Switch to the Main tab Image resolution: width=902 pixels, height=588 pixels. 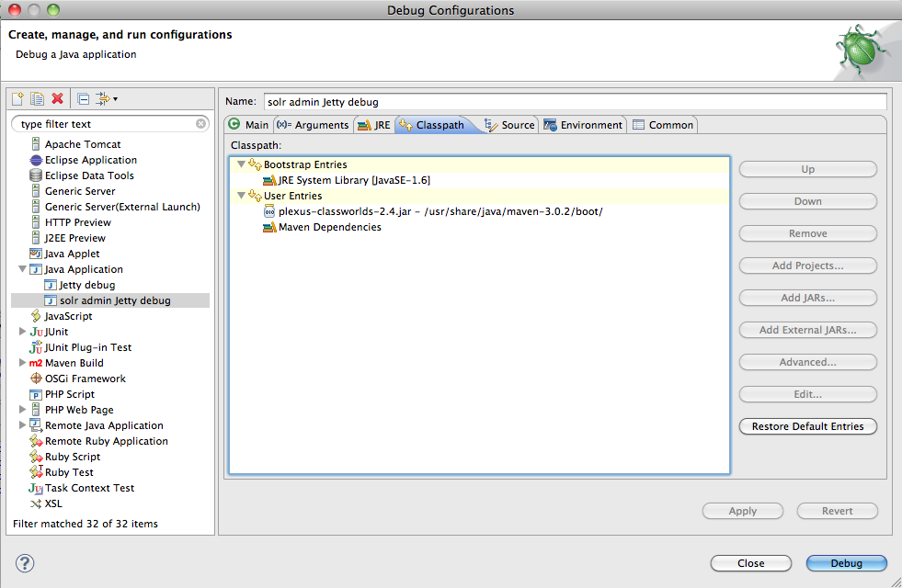coord(249,125)
